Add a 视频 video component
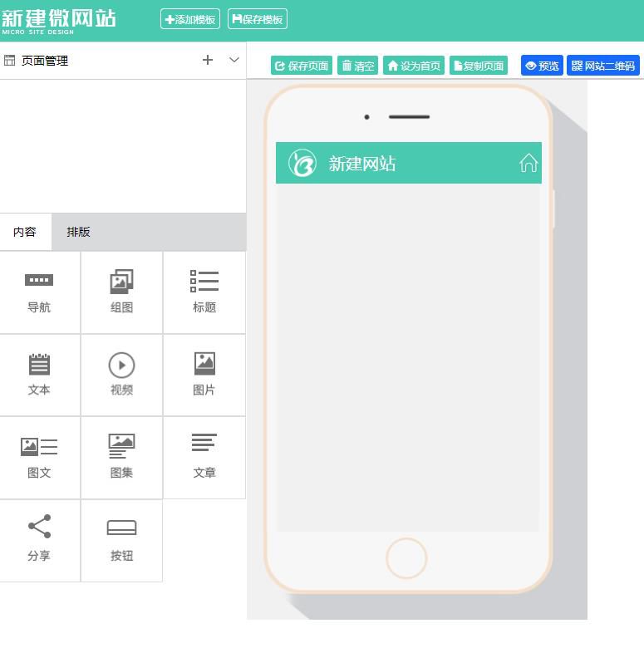 pyautogui.click(x=121, y=375)
